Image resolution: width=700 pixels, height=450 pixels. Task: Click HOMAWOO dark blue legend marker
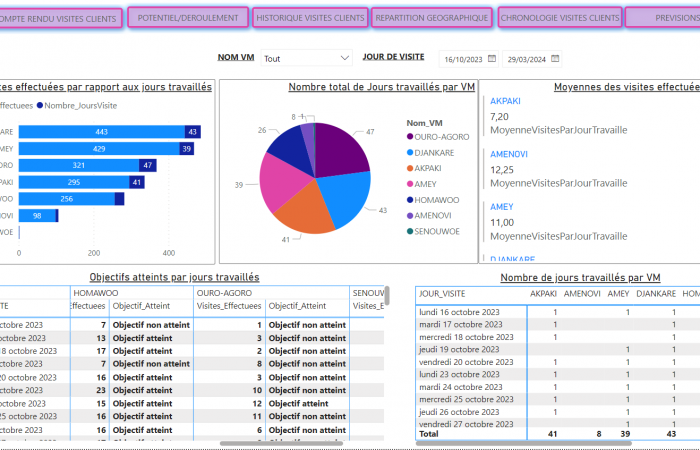tap(409, 201)
